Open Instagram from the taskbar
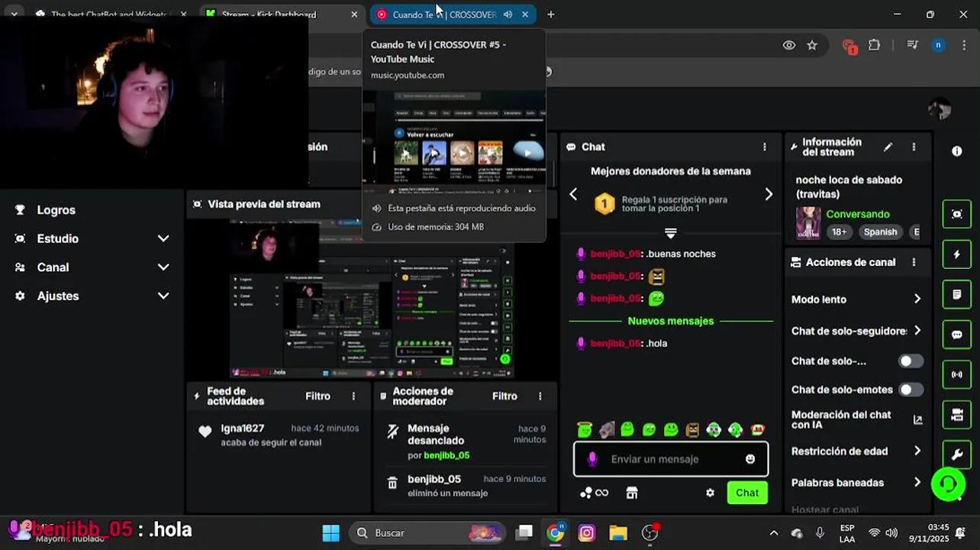980x550 pixels. tap(587, 532)
